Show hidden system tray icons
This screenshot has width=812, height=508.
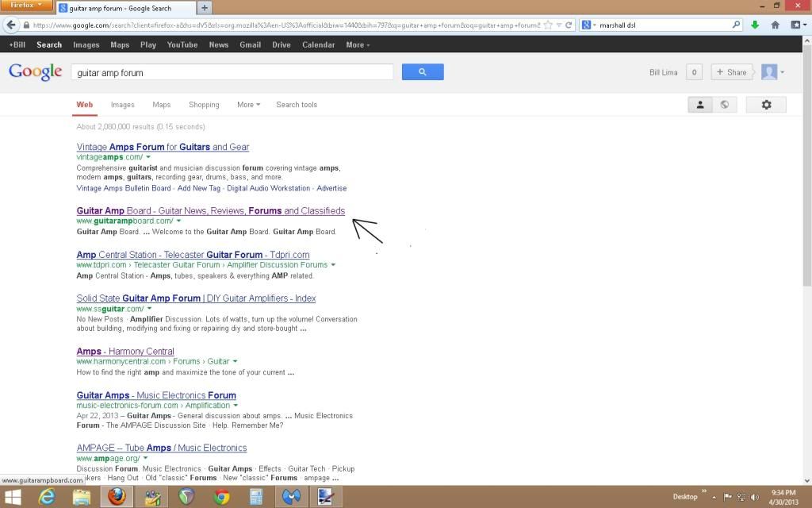[x=714, y=497]
